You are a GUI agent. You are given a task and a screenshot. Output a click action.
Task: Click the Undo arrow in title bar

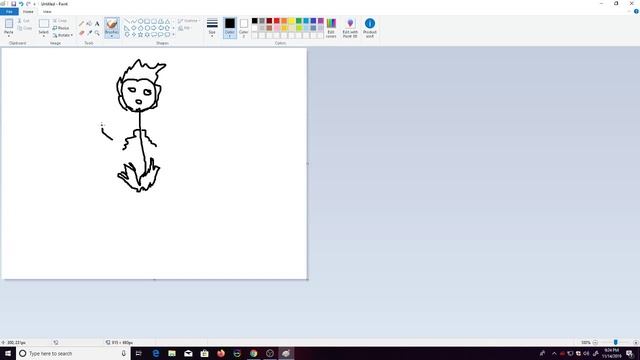click(21, 4)
